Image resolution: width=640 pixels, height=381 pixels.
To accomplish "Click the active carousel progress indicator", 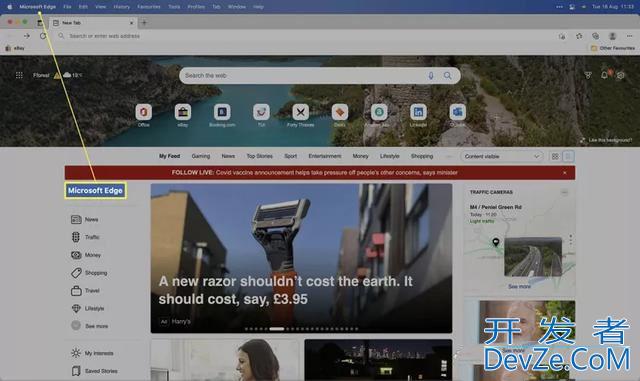I will (276, 329).
